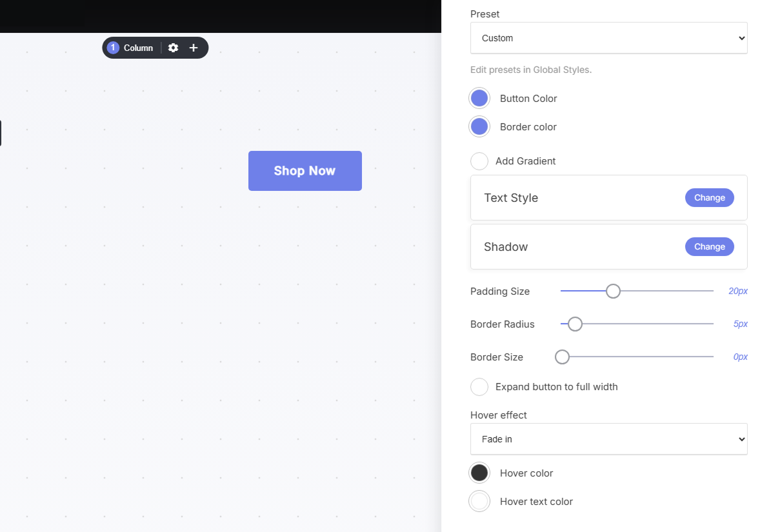Select the Column label in floating toolbar

138,48
